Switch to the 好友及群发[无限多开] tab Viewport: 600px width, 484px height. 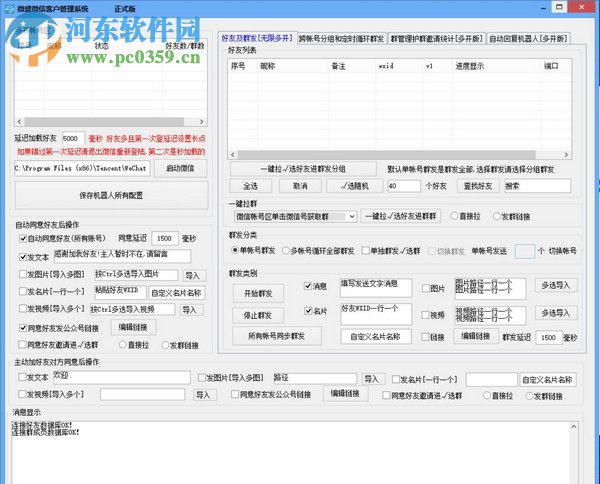point(257,38)
